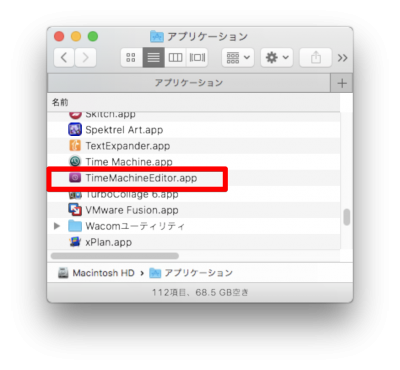The height and width of the screenshot is (370, 400).
Task: Click the Time Machine.app file name
Action: click(129, 162)
